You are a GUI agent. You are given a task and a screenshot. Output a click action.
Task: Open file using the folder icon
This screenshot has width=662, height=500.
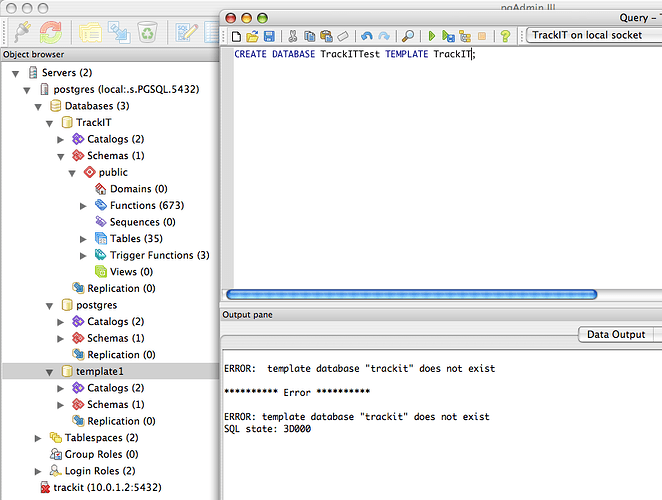253,36
